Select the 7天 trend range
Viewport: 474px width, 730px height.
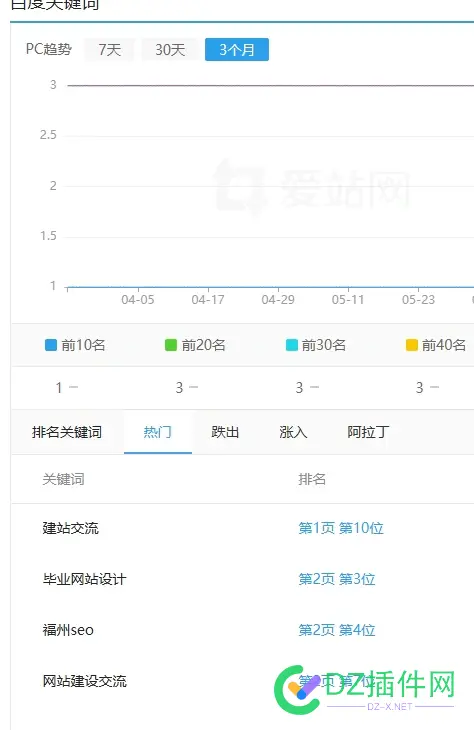pyautogui.click(x=109, y=50)
